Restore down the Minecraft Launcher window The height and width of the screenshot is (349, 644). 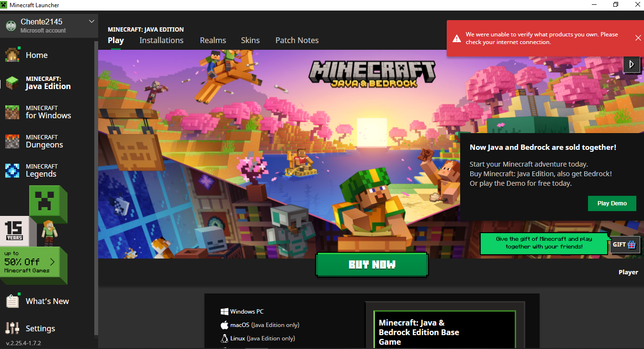(x=616, y=5)
